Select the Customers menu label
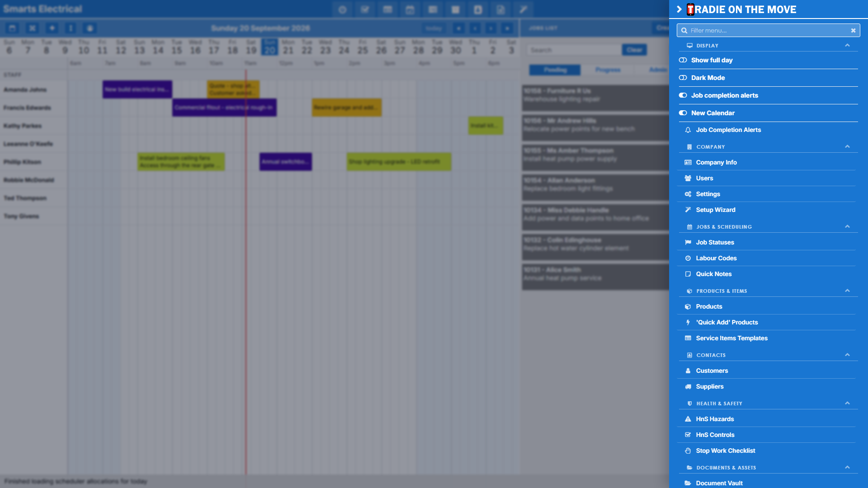Viewport: 868px width, 488px height. pos(712,371)
